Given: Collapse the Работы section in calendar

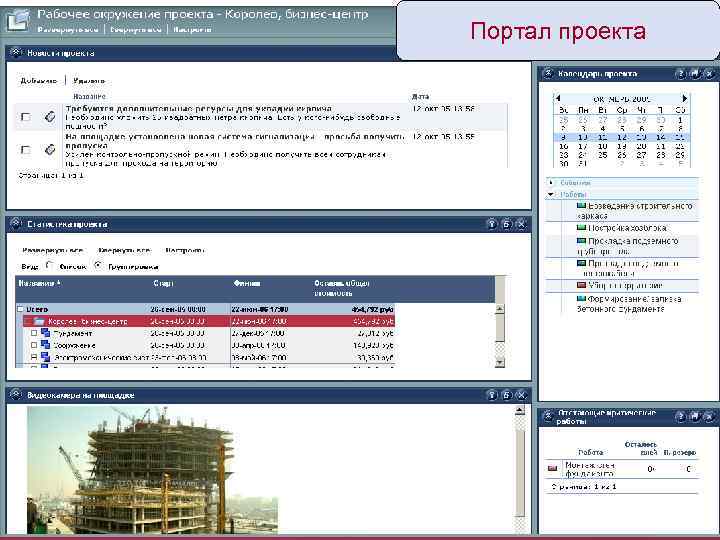Looking at the screenshot, I should click(551, 195).
